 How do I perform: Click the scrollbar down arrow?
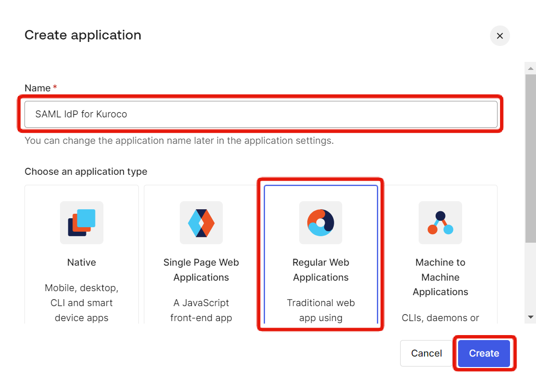click(x=531, y=317)
